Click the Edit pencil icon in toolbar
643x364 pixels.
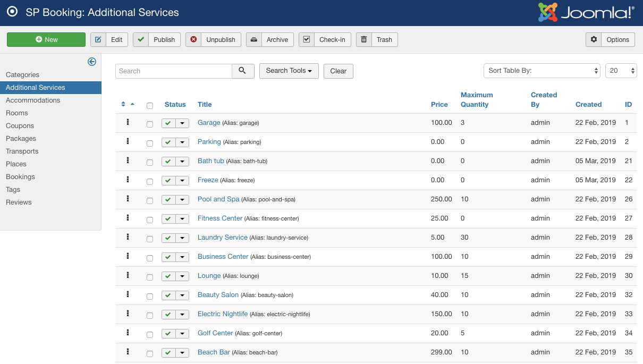[98, 40]
